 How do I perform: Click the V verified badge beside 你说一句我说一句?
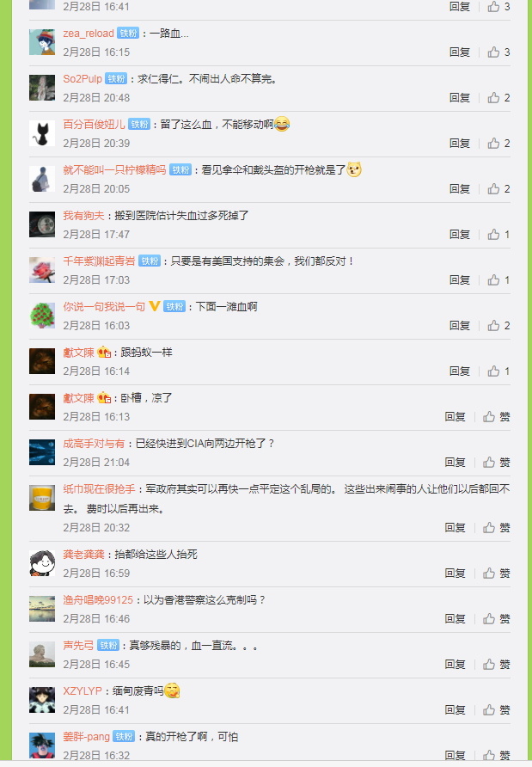[x=155, y=306]
